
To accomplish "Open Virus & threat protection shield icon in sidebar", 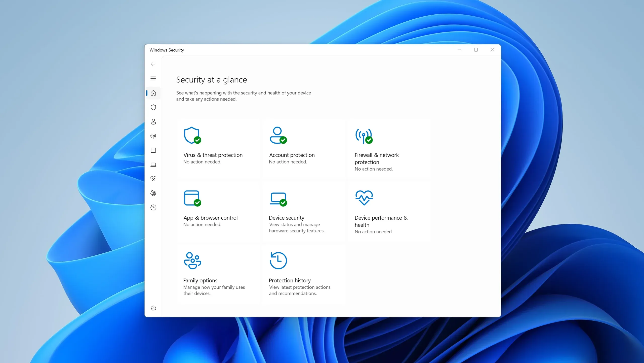I will coord(153,107).
